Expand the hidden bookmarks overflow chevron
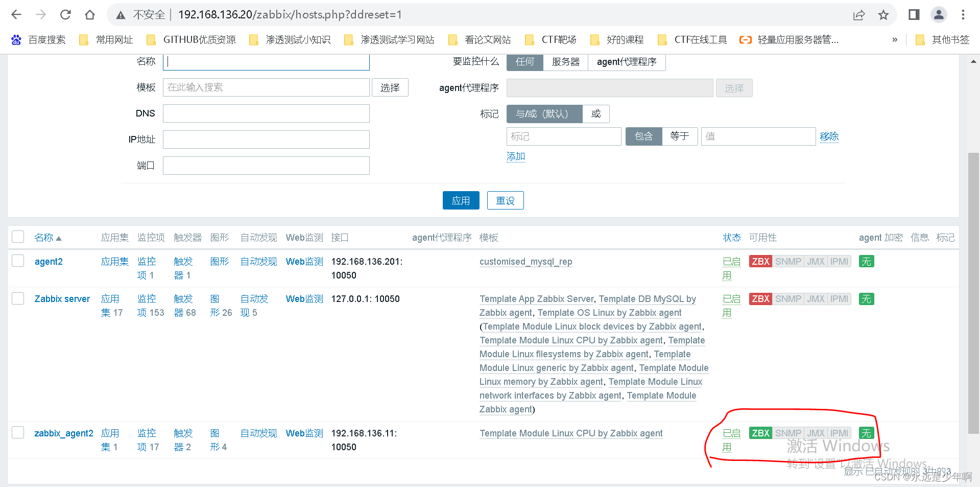 [x=895, y=40]
